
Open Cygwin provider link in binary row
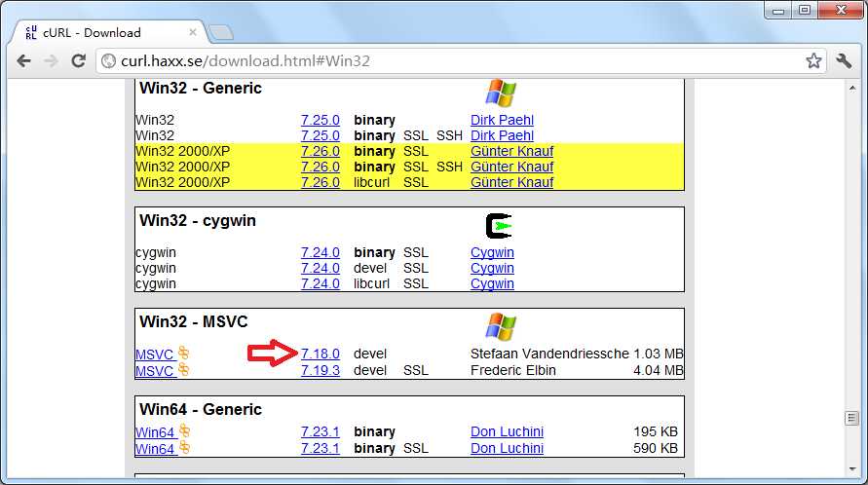point(492,252)
